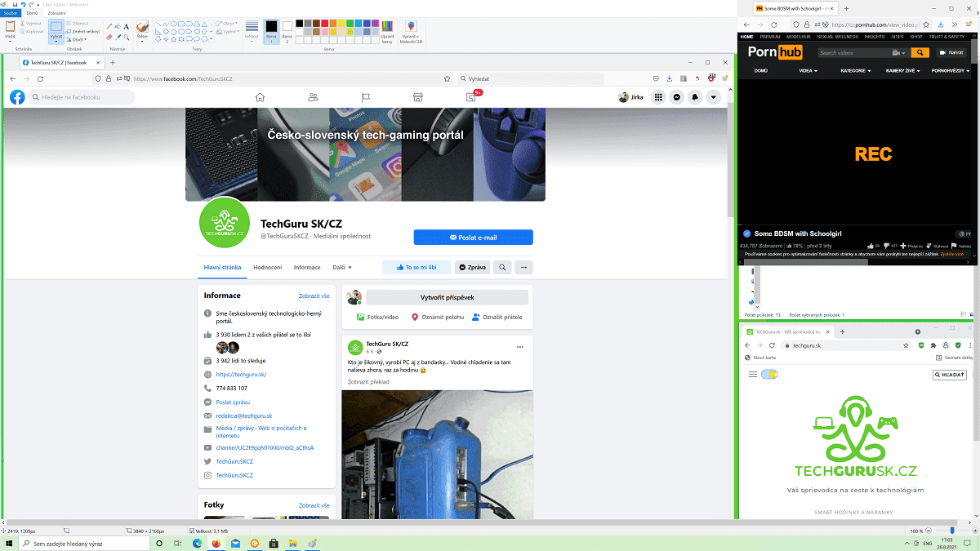This screenshot has height=551, width=980.
Task: Open the Facebook Messenger icon
Action: [677, 97]
